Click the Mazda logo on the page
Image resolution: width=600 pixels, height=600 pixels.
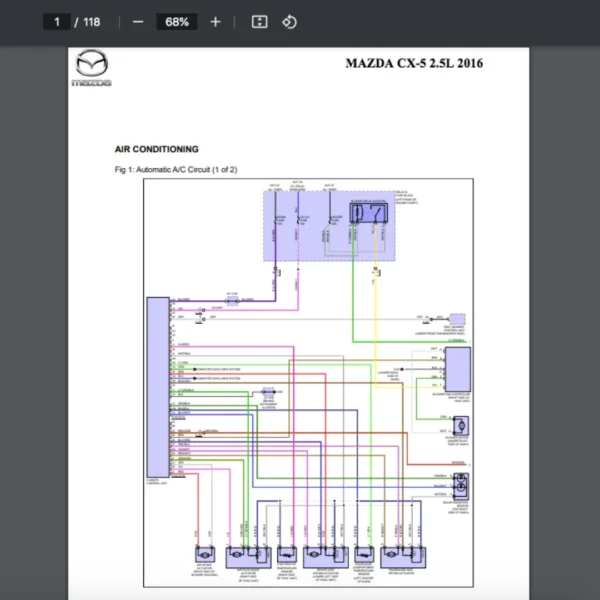pyautogui.click(x=91, y=68)
